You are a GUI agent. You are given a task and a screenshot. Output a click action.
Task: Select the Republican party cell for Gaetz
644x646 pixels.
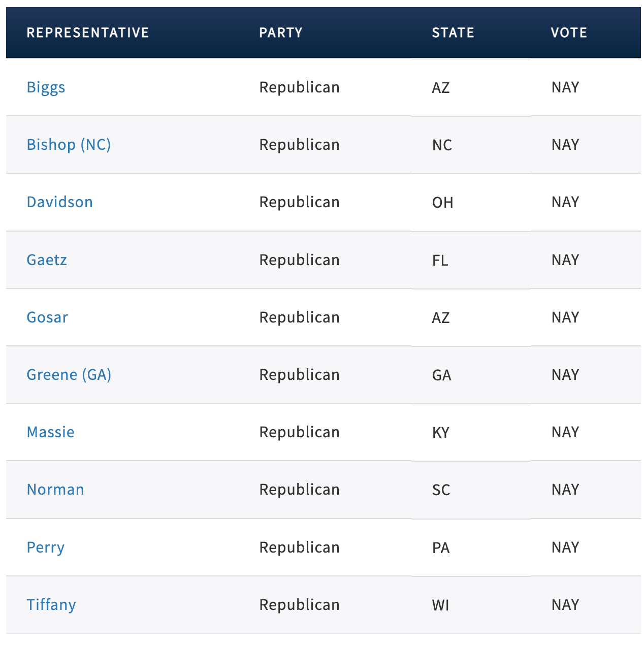pos(299,260)
